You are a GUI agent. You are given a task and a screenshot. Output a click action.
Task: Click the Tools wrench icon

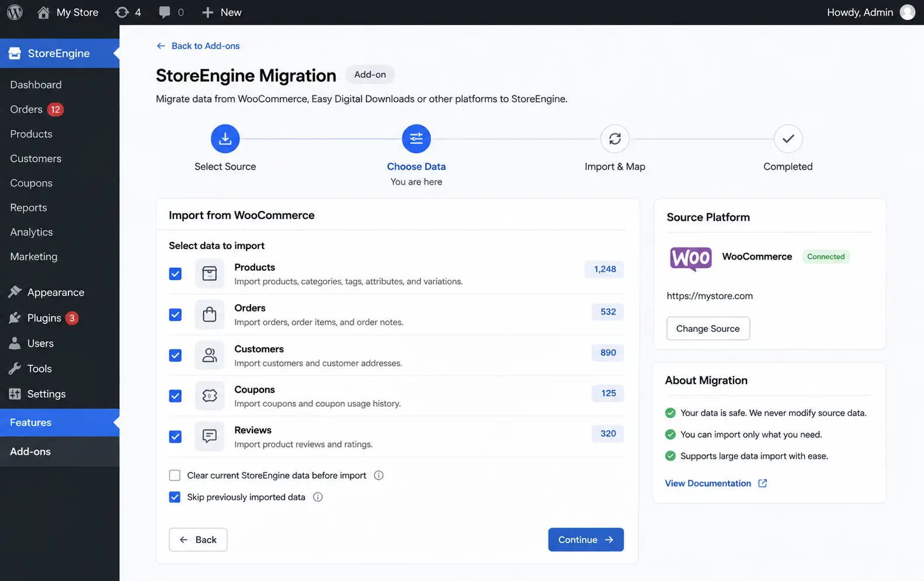coord(15,368)
